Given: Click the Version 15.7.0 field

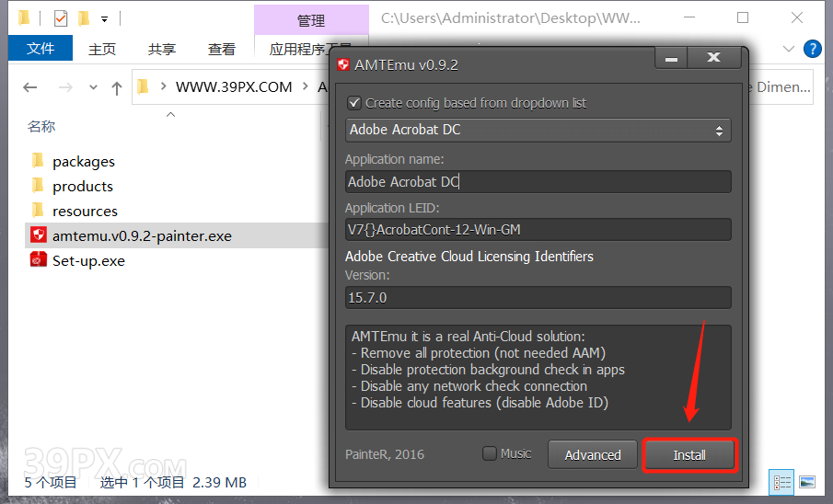Looking at the screenshot, I should pos(538,297).
